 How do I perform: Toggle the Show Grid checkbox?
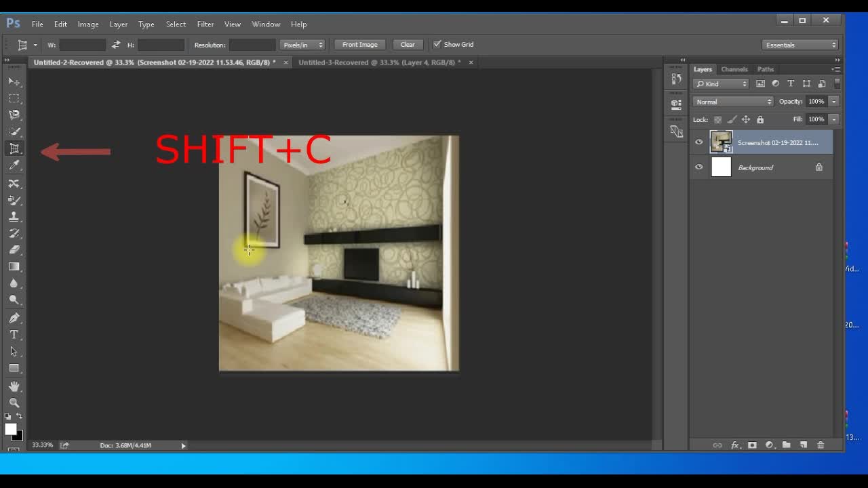coord(437,45)
